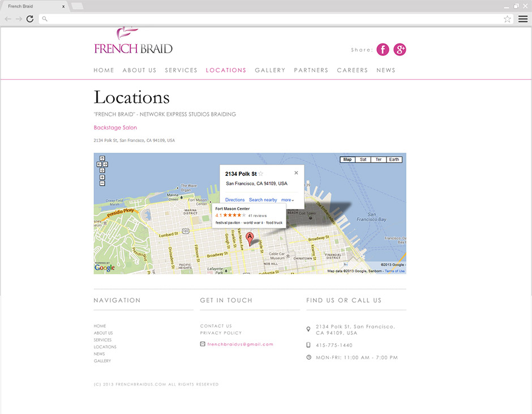Viewport: 532px width, 414px height.
Task: Open the Contact Us footer link
Action: coord(216,326)
